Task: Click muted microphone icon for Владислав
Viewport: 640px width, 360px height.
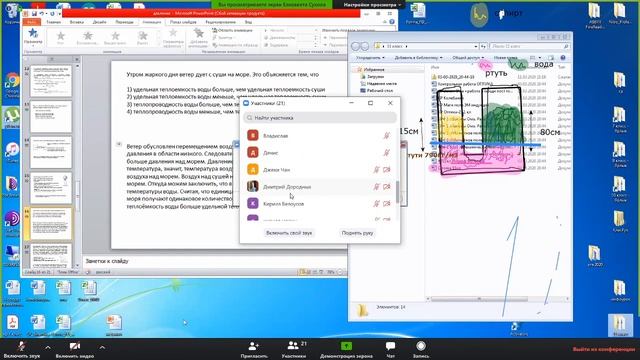Action: coord(386,136)
